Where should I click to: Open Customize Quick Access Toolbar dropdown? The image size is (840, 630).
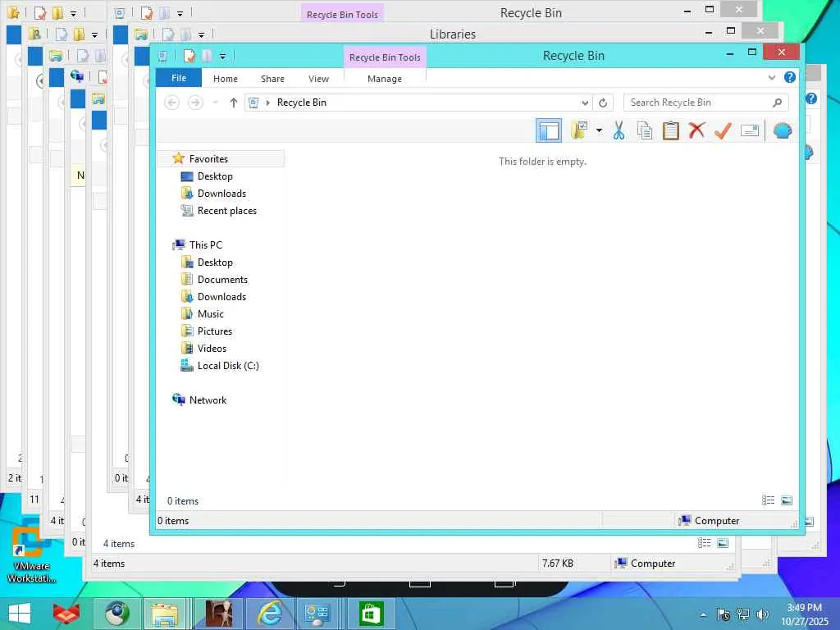click(222, 57)
